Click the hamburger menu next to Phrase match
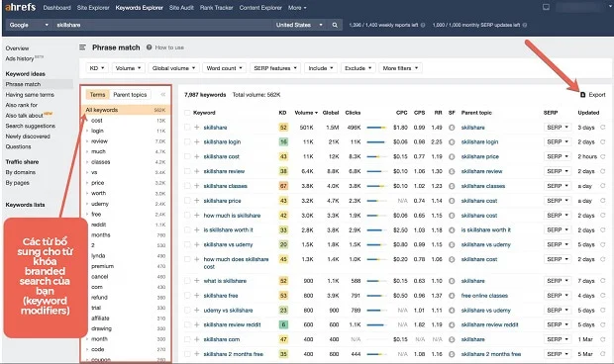The width and height of the screenshot is (614, 364). tap(82, 47)
